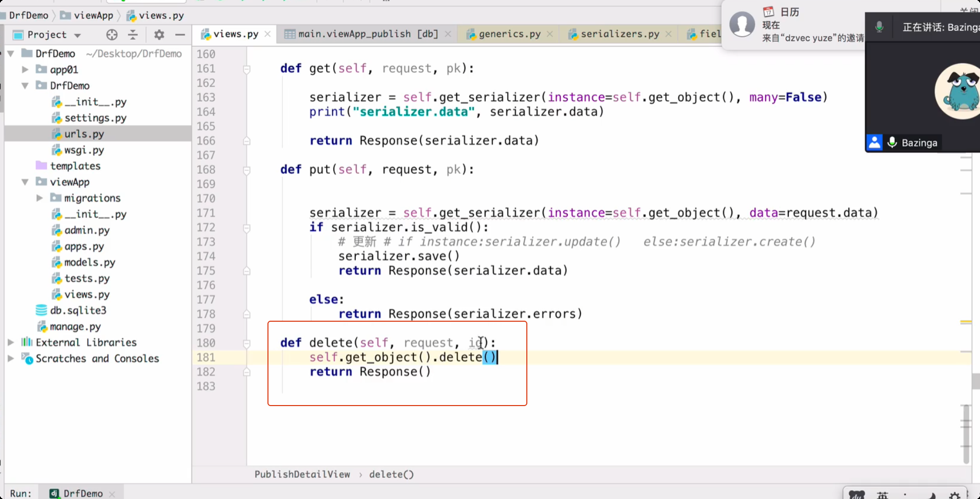980x499 pixels.
Task: Fold the get method at line 161
Action: click(247, 69)
